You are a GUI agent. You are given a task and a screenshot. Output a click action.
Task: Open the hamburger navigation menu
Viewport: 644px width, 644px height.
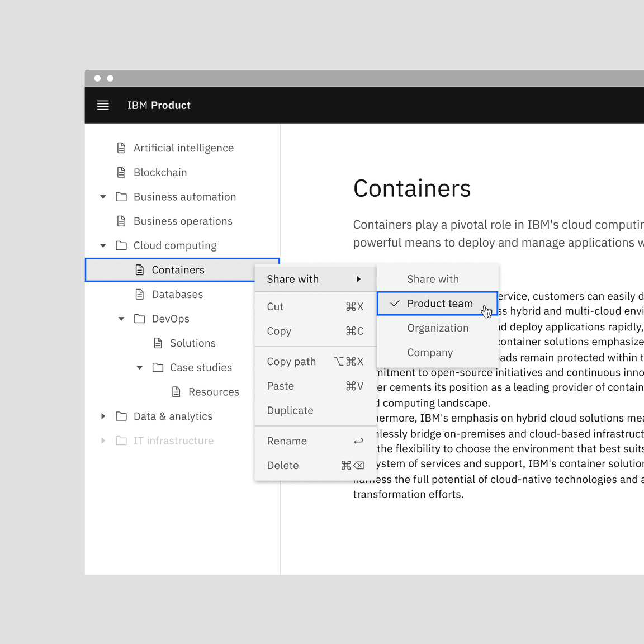[103, 105]
